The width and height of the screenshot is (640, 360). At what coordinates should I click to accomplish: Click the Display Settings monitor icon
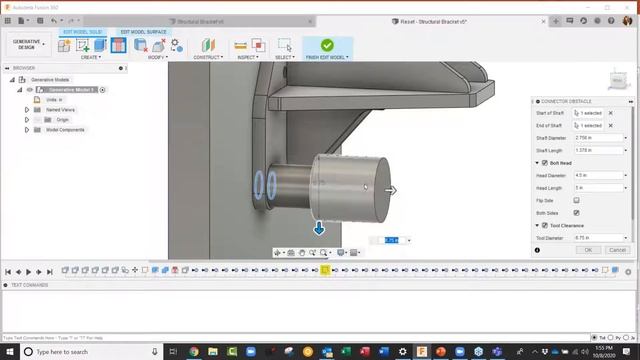340,253
